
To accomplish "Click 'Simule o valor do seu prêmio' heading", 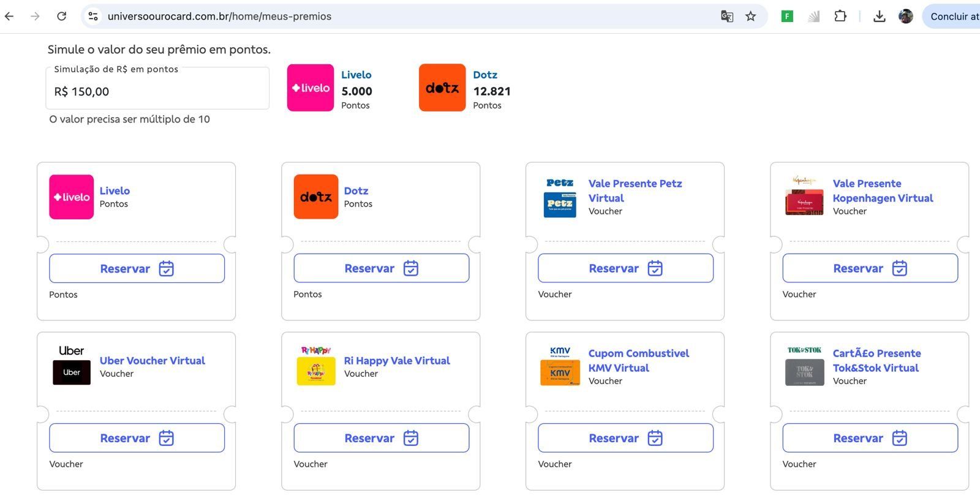I will coord(159,50).
